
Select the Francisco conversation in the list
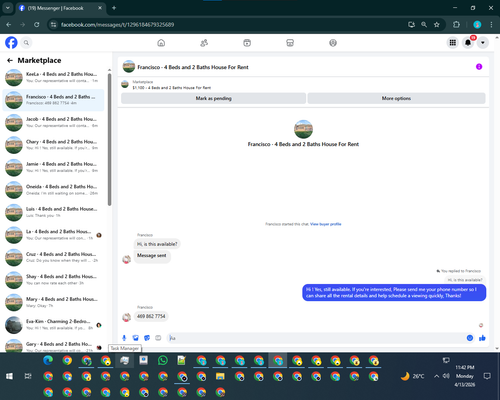point(53,100)
